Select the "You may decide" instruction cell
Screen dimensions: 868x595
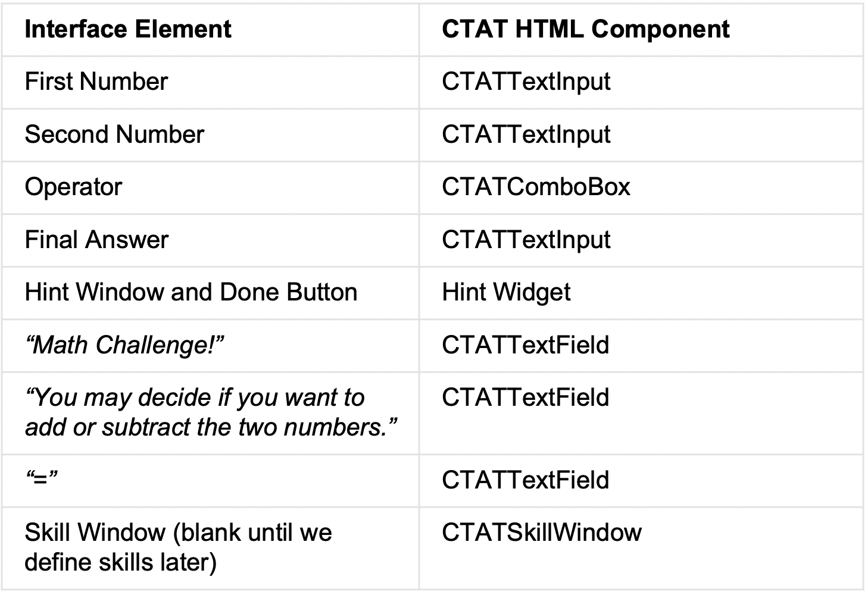point(211,412)
